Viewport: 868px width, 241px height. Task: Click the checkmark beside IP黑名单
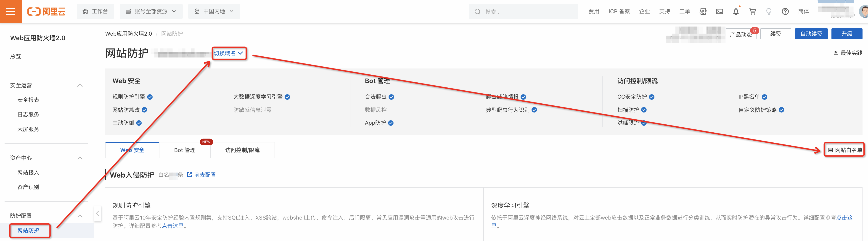click(765, 97)
